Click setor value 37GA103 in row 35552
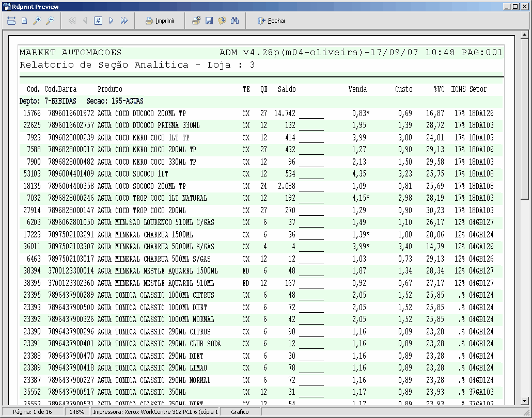This screenshot has width=532, height=418. 481,392
